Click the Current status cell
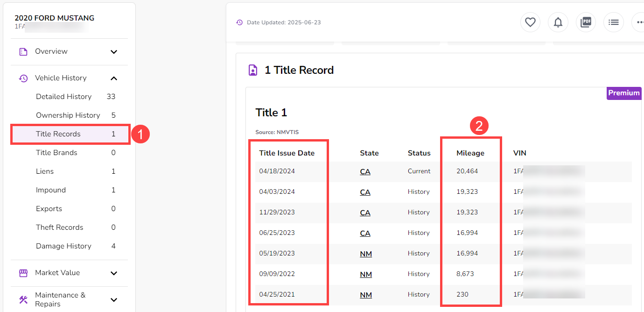Screen dimensions: 644x312 coord(419,171)
